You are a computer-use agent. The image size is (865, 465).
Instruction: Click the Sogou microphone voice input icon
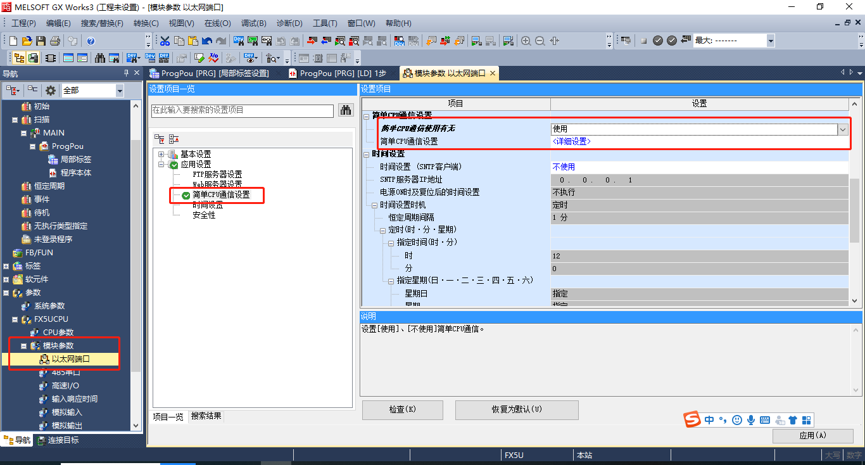coord(751,420)
